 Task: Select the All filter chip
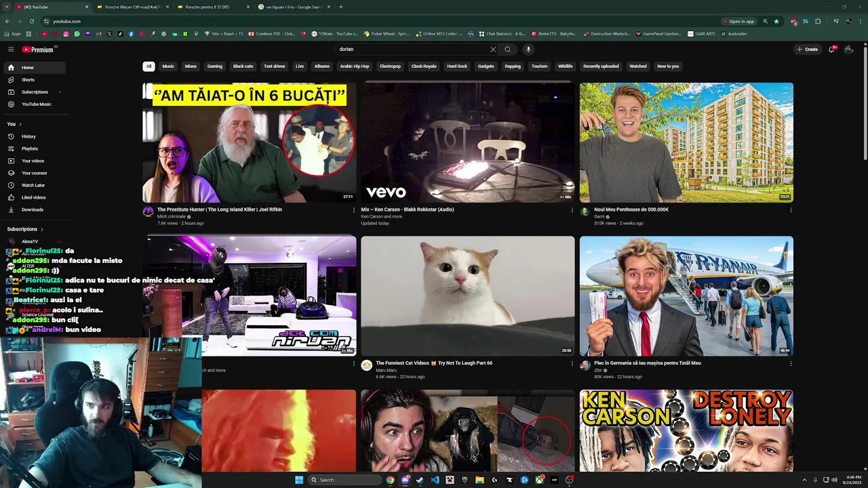pos(149,66)
